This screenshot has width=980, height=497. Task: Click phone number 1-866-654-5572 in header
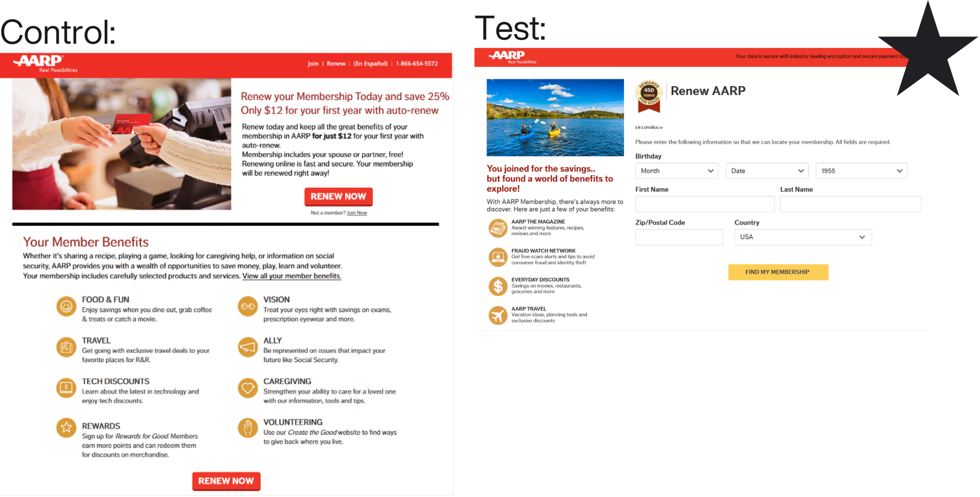[417, 63]
